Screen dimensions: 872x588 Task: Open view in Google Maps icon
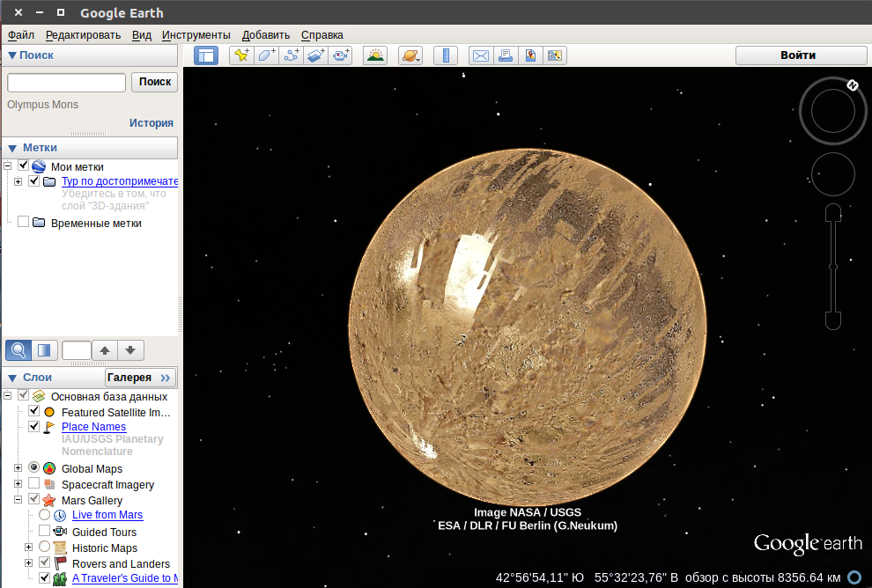pyautogui.click(x=530, y=55)
